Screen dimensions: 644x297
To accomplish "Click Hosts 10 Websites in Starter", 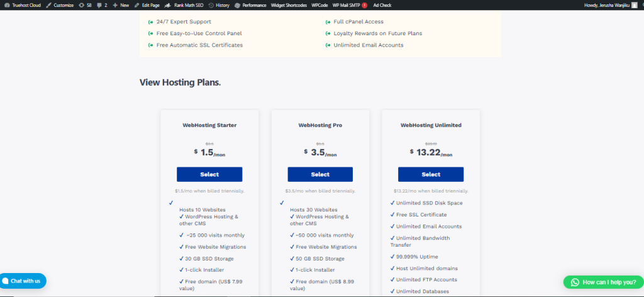I will [203, 210].
